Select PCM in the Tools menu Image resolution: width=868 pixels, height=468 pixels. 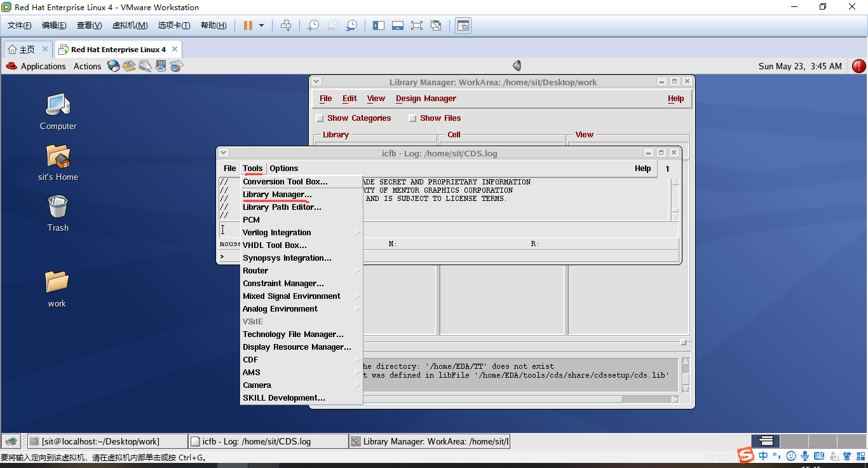[x=301, y=220]
